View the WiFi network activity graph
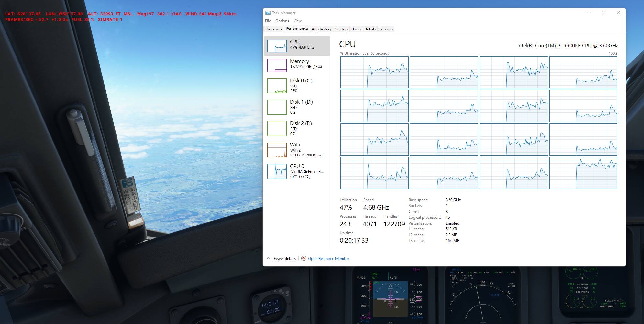This screenshot has height=324, width=644. coord(277,150)
